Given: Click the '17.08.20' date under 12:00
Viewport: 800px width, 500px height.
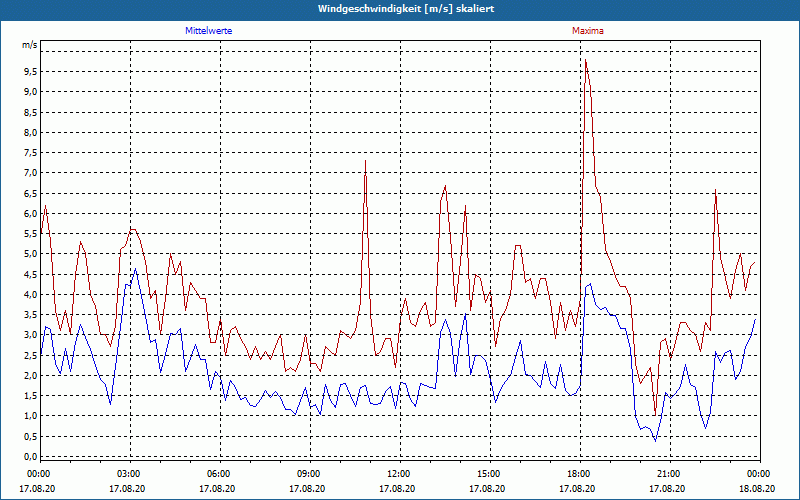Looking at the screenshot, I should [397, 489].
